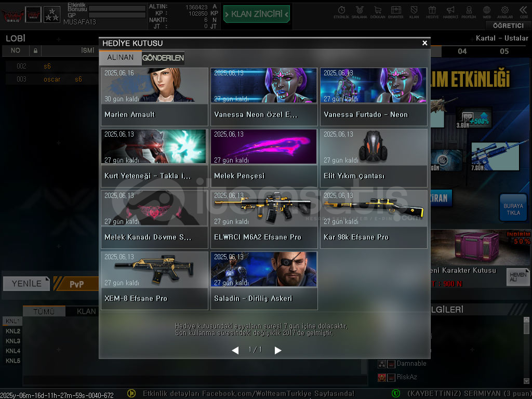Click the Yenile button
Screen dimensions: 532x399
26,284
